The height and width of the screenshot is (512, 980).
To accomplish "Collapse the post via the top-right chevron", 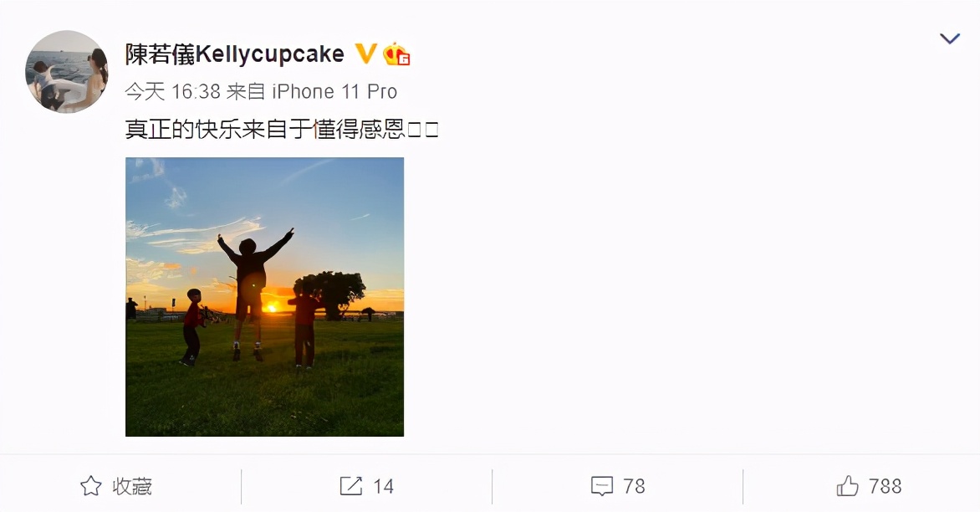I will 949,38.
